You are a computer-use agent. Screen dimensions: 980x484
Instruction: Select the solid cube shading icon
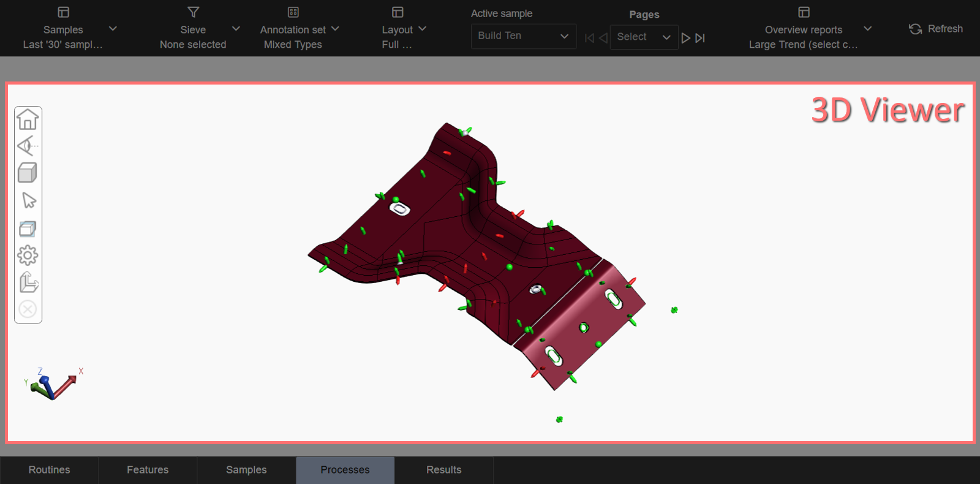28,173
